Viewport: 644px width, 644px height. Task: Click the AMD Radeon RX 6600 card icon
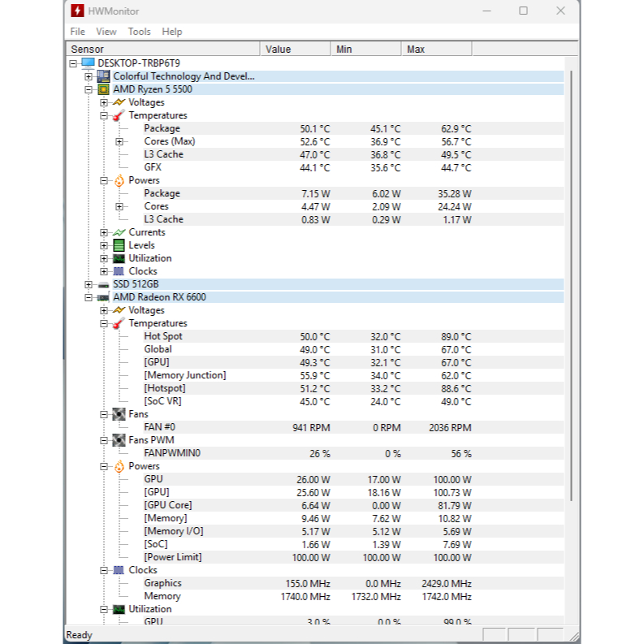click(x=104, y=297)
